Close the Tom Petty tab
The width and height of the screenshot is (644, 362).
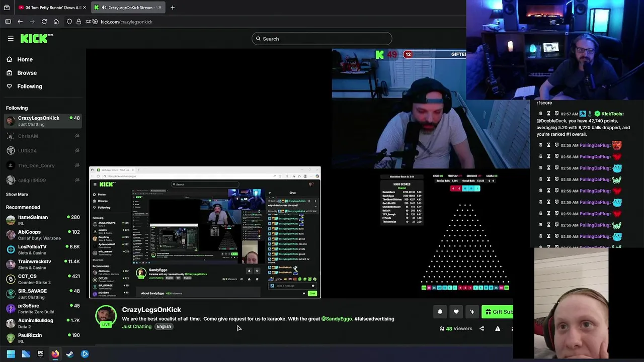click(85, 8)
